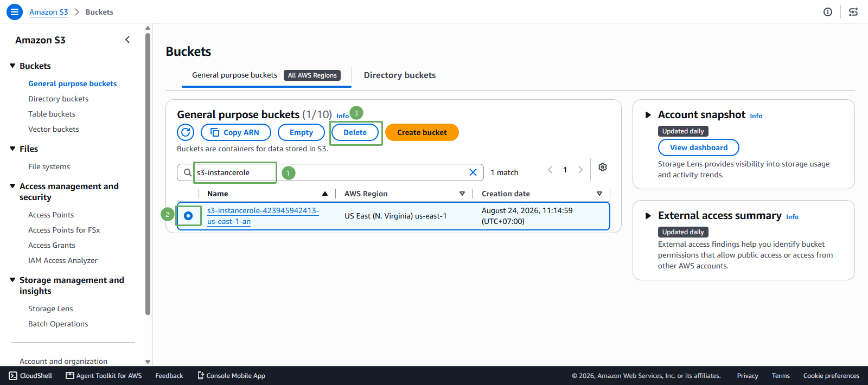Open Info link next to General purpose buckets
The image size is (868, 385).
(x=342, y=116)
